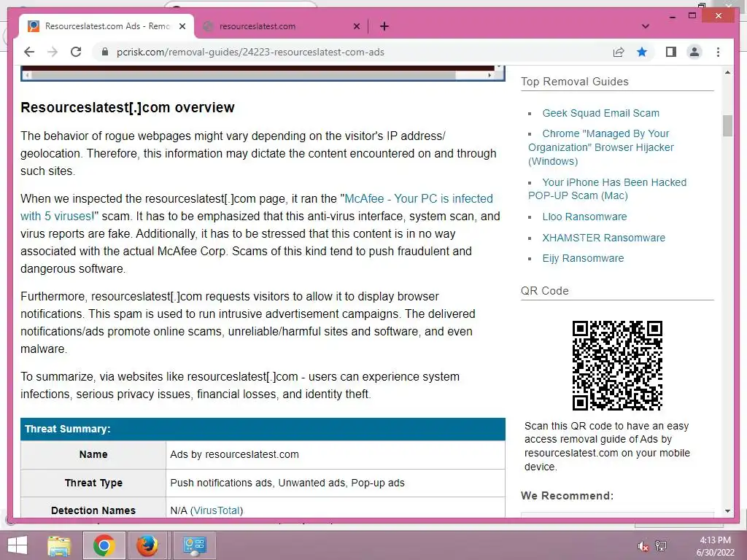Click the page scrollbar up arrow

[727, 72]
